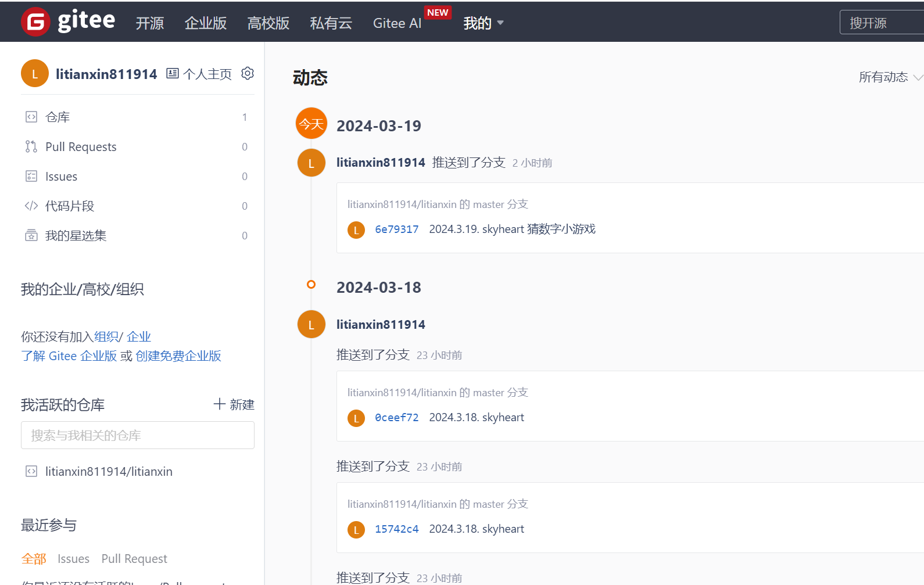
Task: Open the 我的 dropdown in top navigation
Action: (484, 23)
